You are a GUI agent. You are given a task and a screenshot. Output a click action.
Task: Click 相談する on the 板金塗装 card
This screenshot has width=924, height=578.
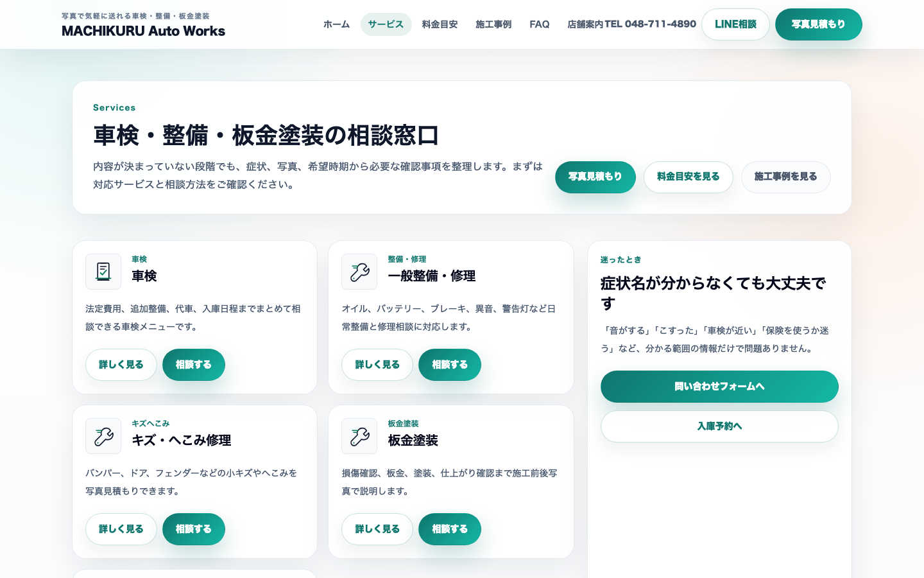tap(450, 529)
